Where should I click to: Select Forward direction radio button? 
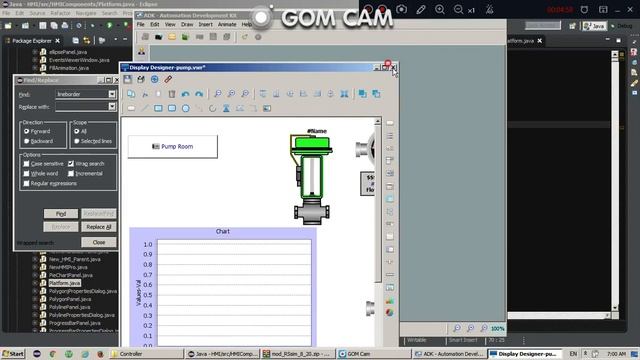(x=27, y=131)
